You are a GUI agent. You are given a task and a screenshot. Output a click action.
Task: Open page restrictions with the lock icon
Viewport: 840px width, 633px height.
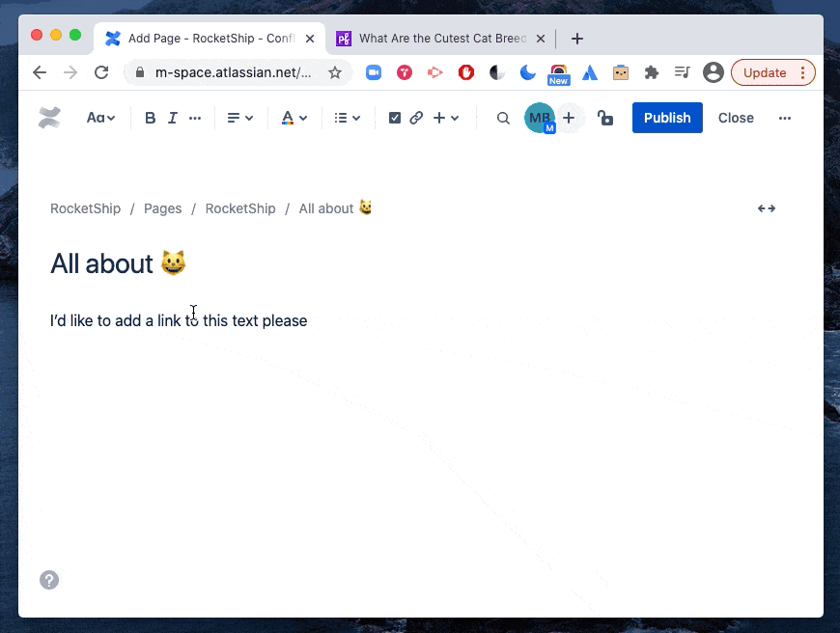coord(604,117)
